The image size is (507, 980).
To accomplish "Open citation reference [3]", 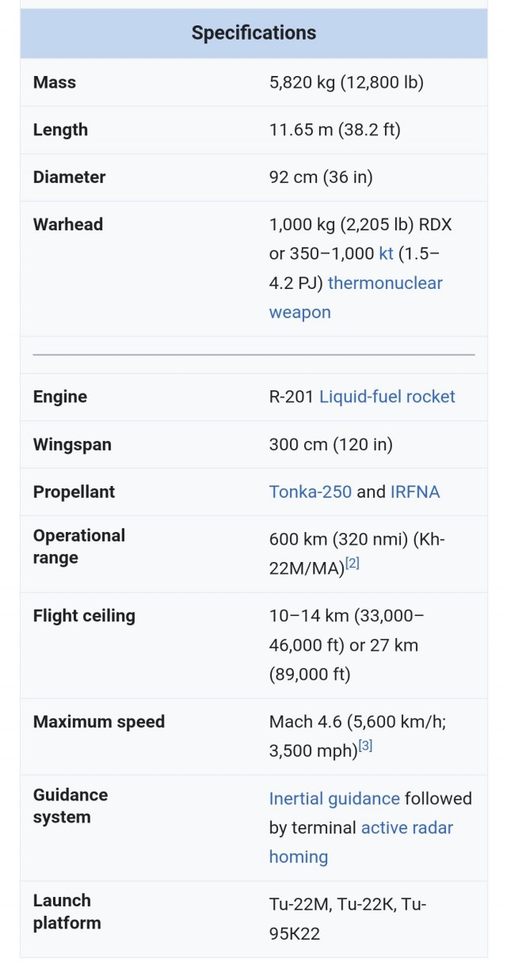I will [x=365, y=746].
